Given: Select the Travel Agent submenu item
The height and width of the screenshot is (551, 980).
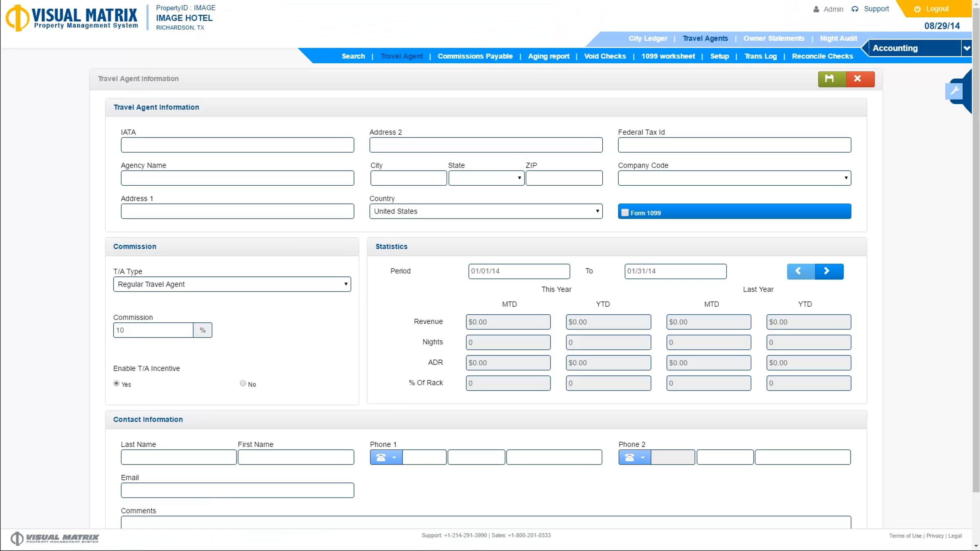Looking at the screenshot, I should (x=402, y=56).
